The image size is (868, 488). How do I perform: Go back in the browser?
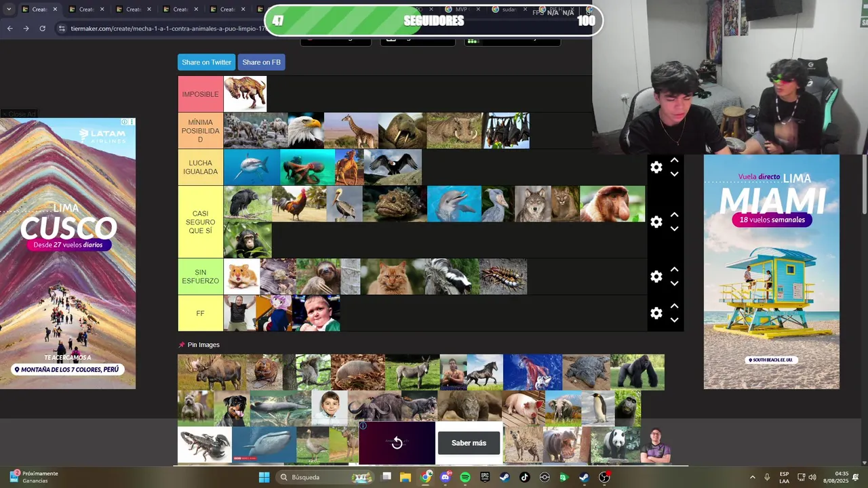9,28
